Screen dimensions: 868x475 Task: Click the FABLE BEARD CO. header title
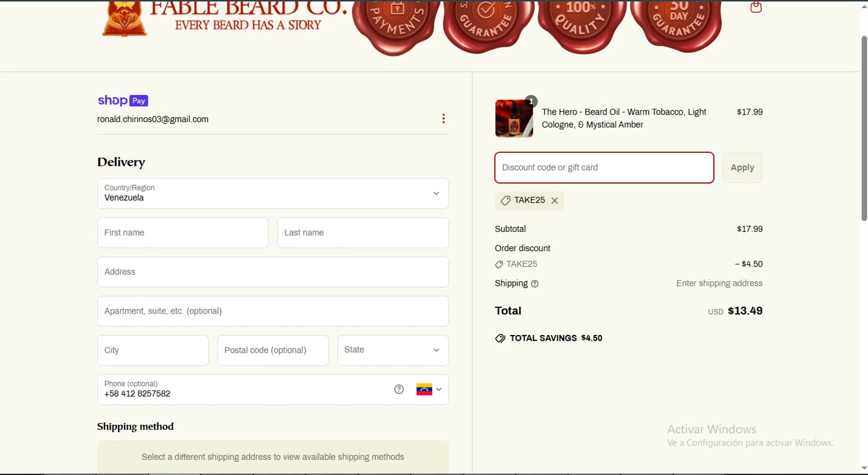(249, 8)
